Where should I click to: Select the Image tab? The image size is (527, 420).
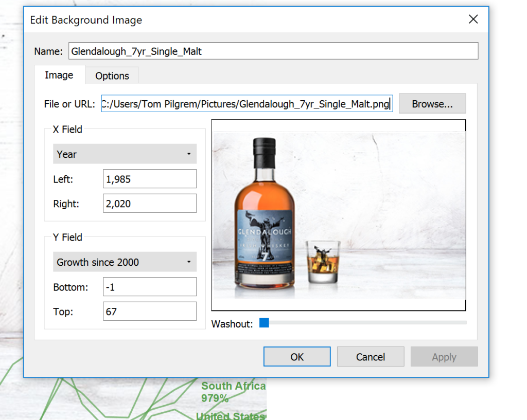(59, 75)
